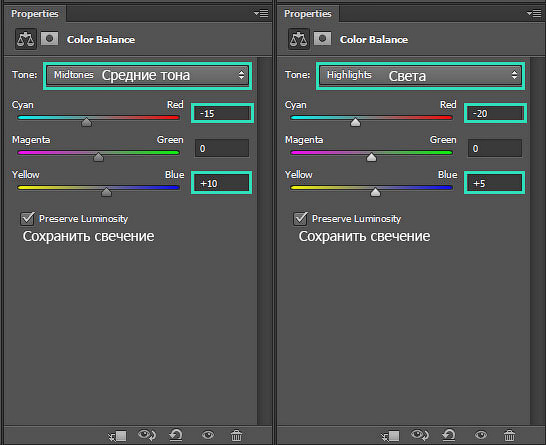Click the Color Balance adjustment icon in left panel

pyautogui.click(x=26, y=39)
